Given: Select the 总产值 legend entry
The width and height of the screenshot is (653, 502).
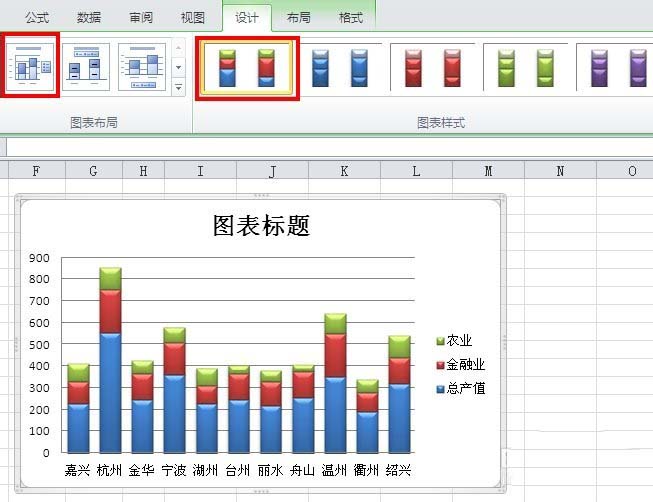Looking at the screenshot, I should click(460, 388).
